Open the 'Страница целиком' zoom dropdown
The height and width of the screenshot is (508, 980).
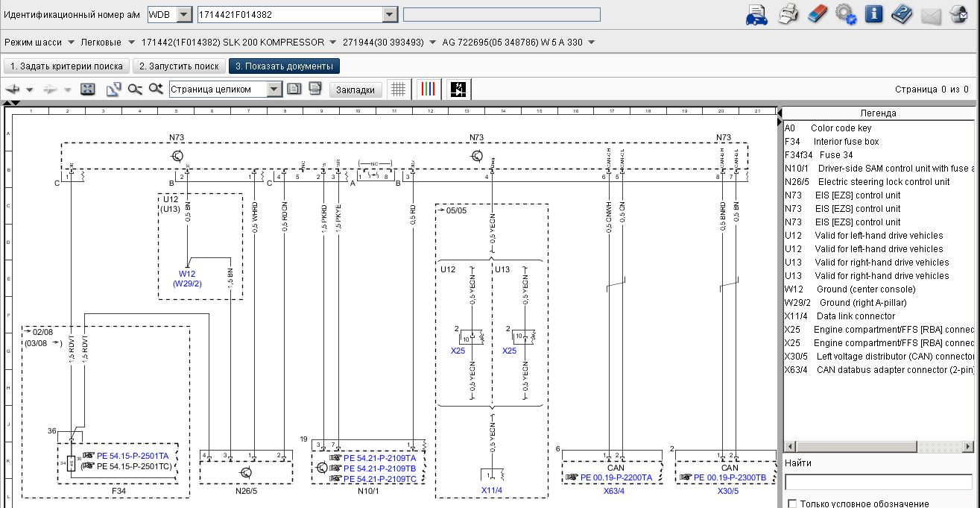pyautogui.click(x=275, y=90)
